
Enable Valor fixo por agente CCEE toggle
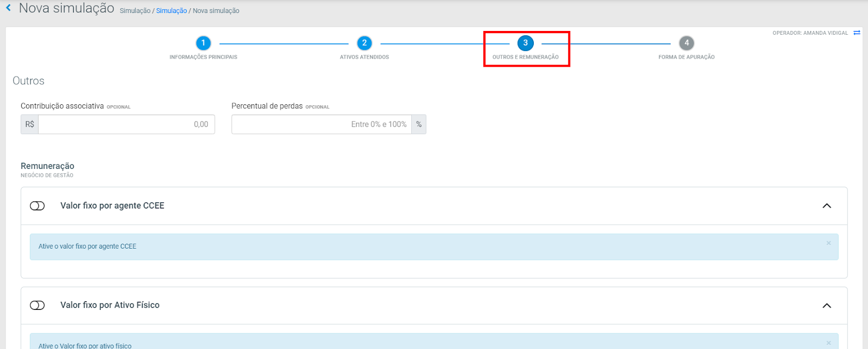click(37, 206)
